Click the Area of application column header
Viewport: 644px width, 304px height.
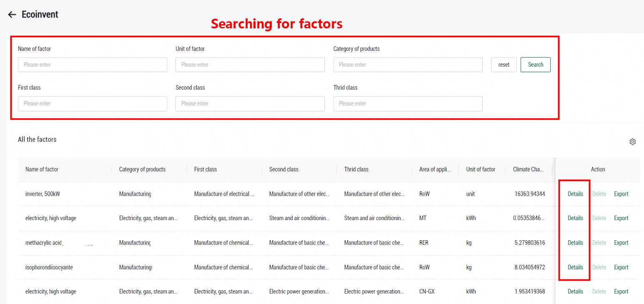[x=435, y=169]
